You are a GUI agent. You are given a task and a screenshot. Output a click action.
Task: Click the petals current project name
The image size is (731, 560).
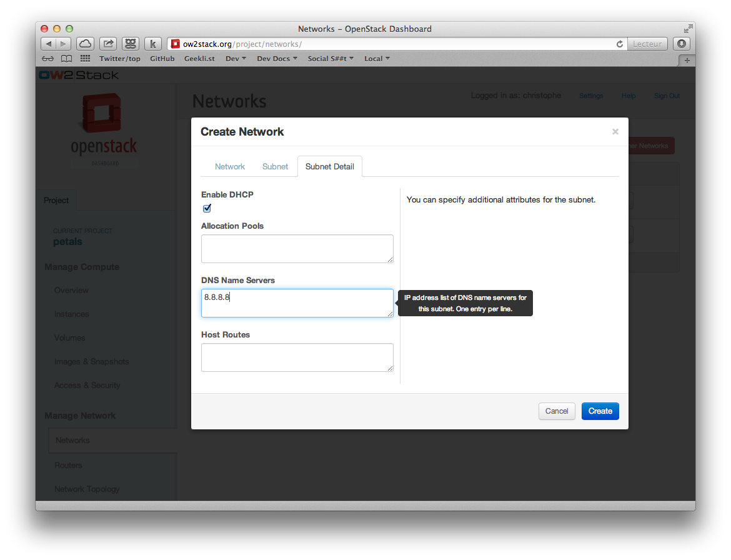(67, 241)
